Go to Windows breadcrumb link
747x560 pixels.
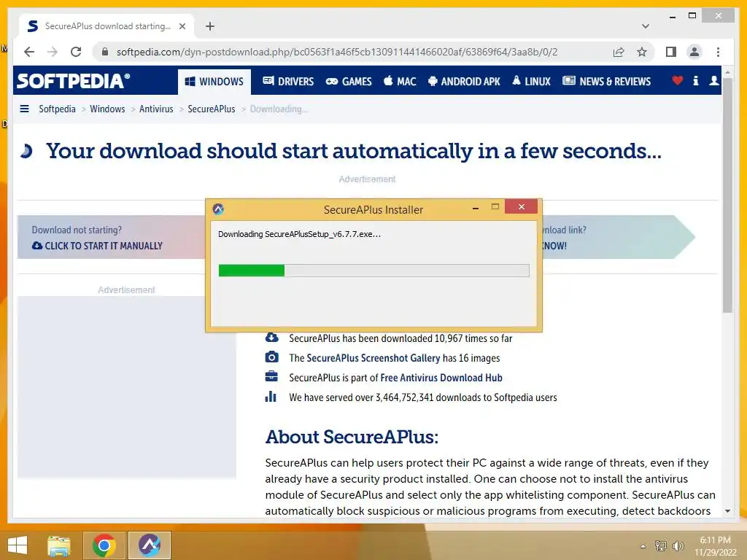pyautogui.click(x=107, y=109)
